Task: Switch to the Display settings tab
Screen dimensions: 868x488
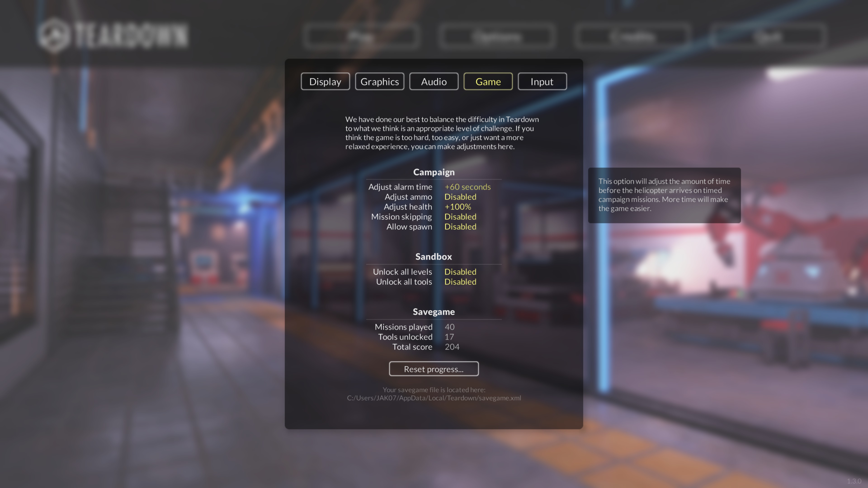Action: pos(325,81)
